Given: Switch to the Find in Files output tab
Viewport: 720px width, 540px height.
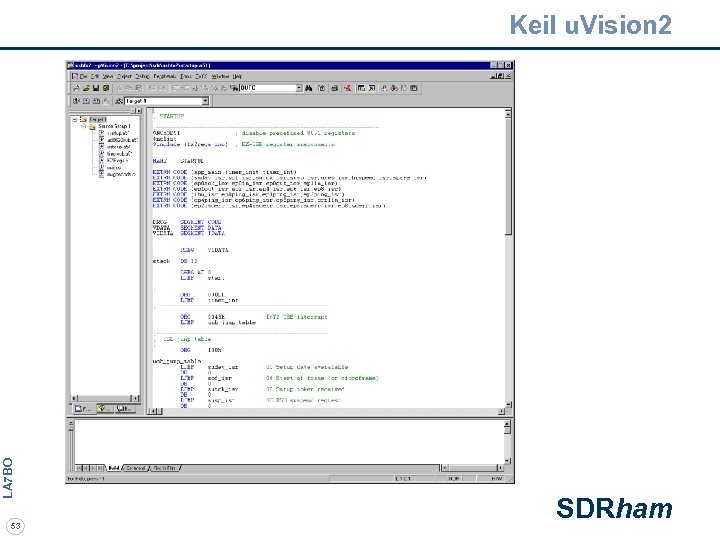Looking at the screenshot, I should click(x=164, y=468).
